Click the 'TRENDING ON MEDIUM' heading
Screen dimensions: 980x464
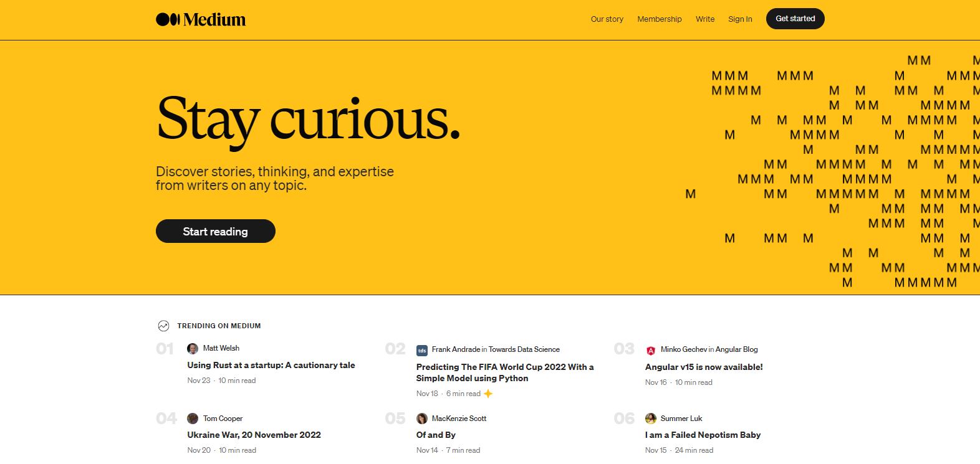[x=219, y=326]
